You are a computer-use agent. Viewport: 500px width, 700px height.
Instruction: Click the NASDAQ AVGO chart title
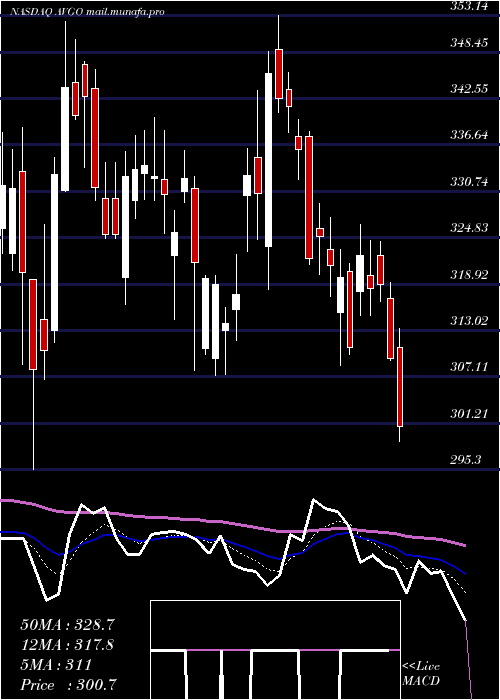click(x=87, y=12)
